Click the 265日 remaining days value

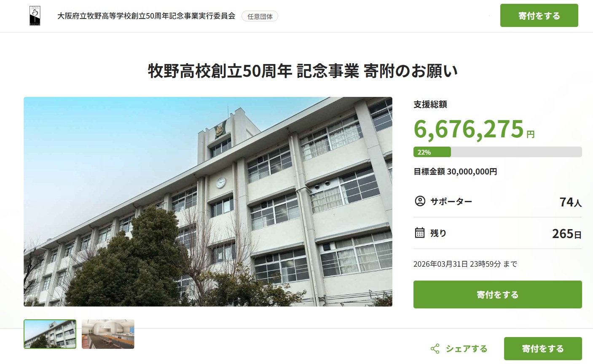(x=567, y=234)
